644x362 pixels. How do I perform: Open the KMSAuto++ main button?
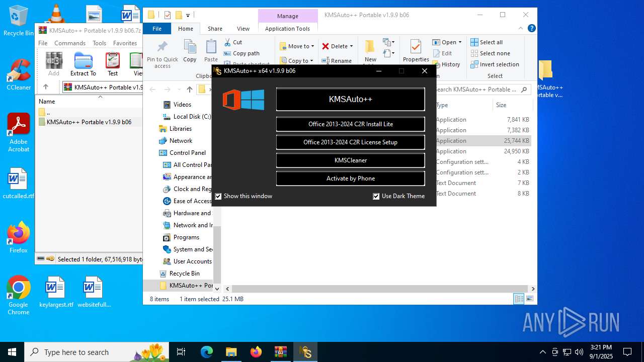350,99
